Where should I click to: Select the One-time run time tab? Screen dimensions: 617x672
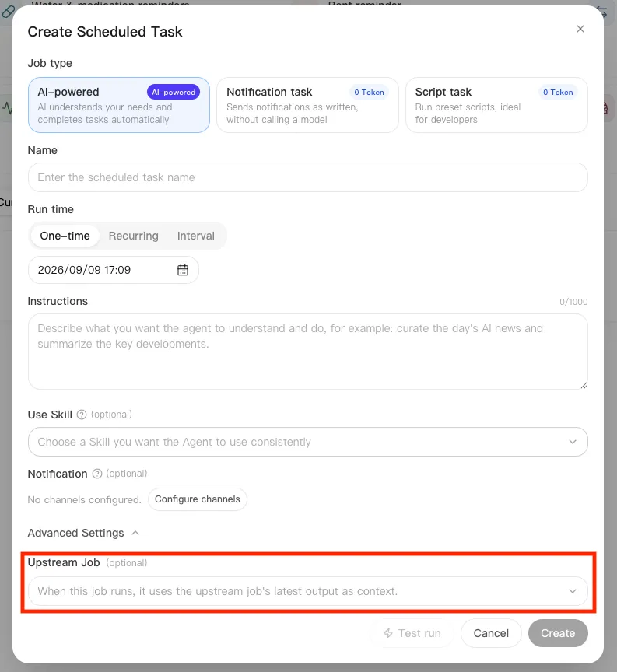(65, 236)
